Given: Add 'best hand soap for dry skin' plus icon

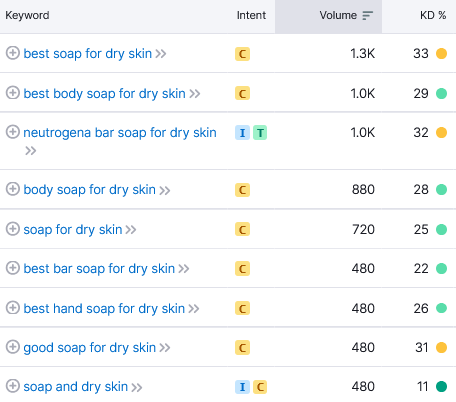Looking at the screenshot, I should pyautogui.click(x=13, y=308).
